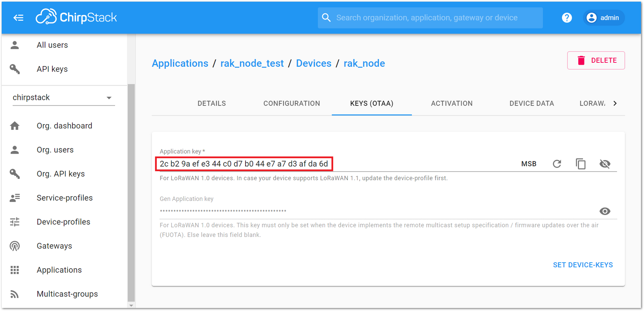Image resolution: width=644 pixels, height=311 pixels.
Task: Switch to the DETAILS tab
Action: [x=212, y=103]
